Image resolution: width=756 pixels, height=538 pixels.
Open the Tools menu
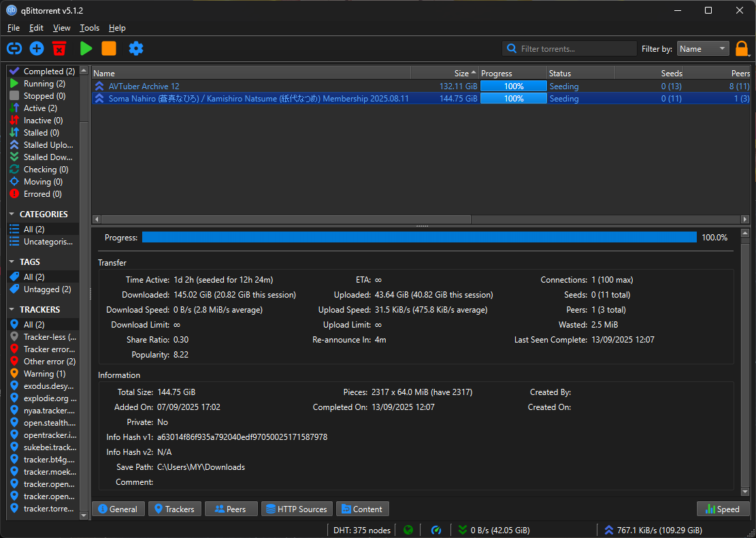(x=90, y=28)
